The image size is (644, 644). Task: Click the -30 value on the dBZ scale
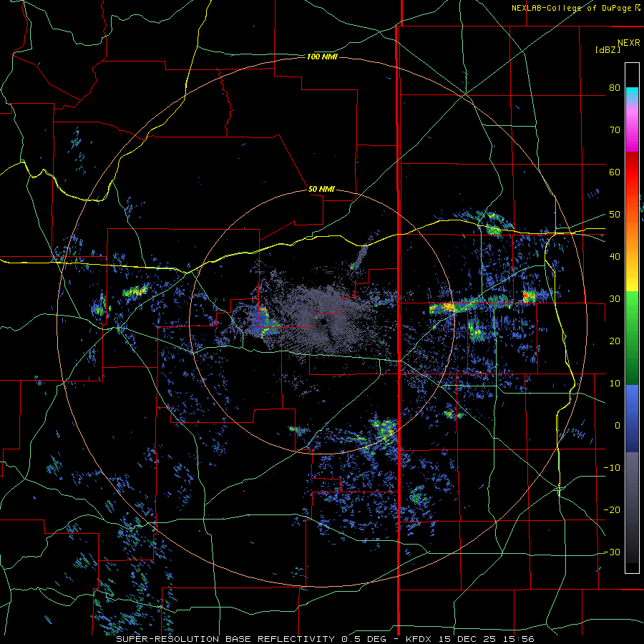[x=612, y=552]
